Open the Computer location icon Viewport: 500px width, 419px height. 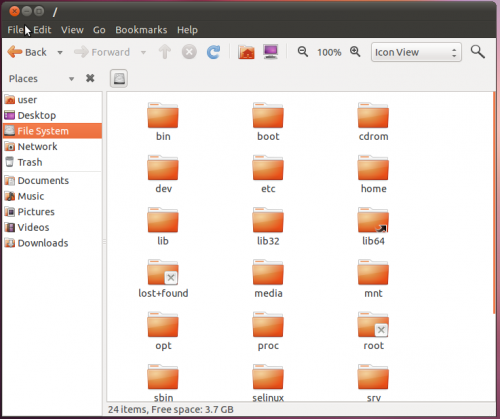[271, 52]
